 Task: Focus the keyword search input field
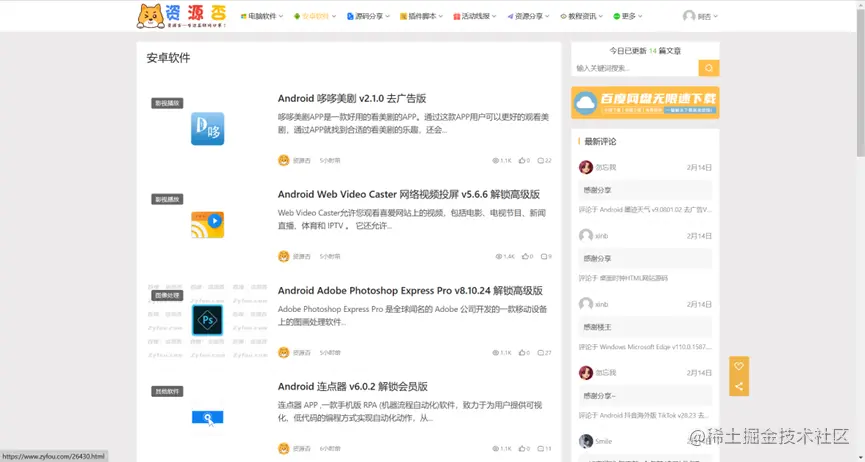pyautogui.click(x=635, y=68)
